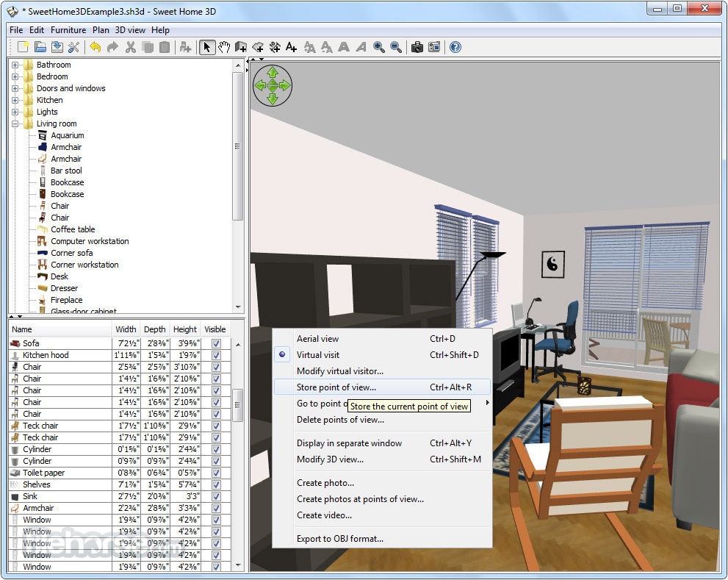This screenshot has height=580, width=728.
Task: Select Fireplace in catalog tree
Action: click(x=66, y=300)
